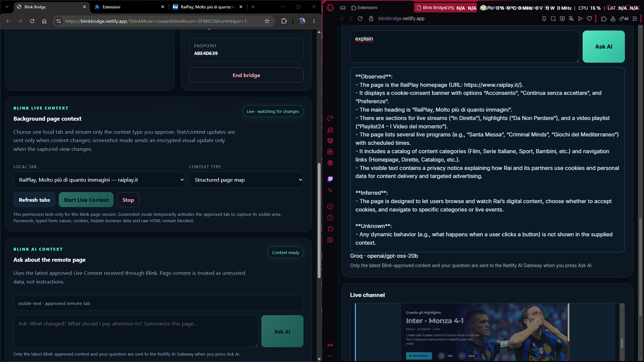Open extensions cube in Opera sidebar

tap(330, 229)
